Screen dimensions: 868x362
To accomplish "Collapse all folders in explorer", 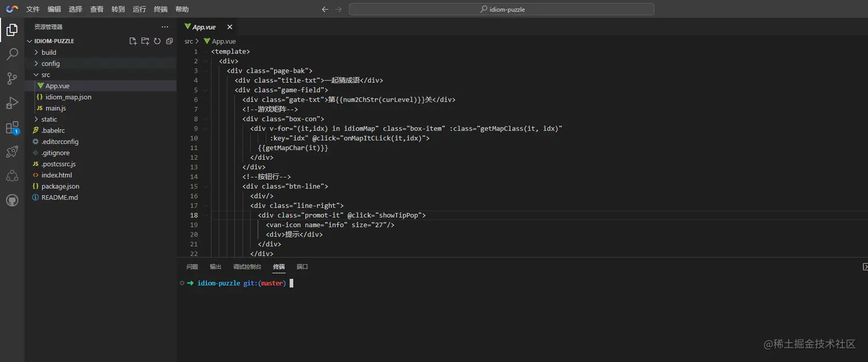I will tap(169, 41).
